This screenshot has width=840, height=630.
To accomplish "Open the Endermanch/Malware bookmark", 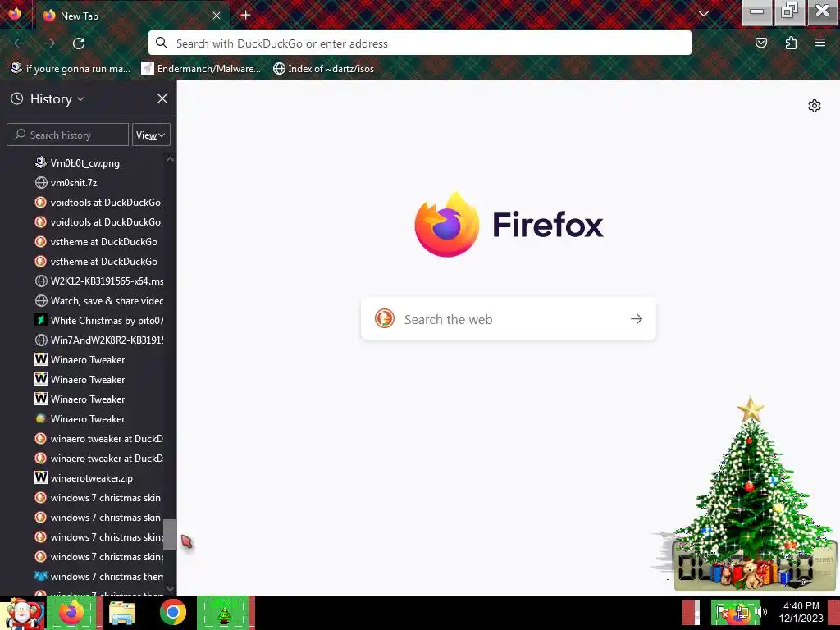I will (x=201, y=69).
